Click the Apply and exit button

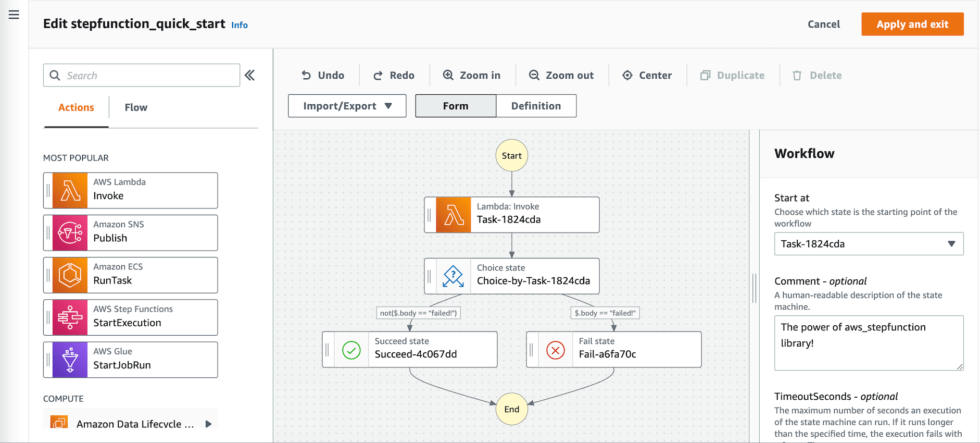[x=912, y=24]
